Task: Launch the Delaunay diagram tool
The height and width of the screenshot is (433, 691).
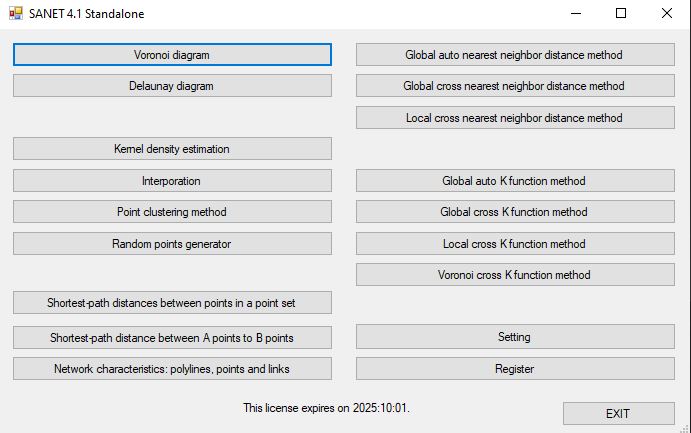Action: click(172, 85)
